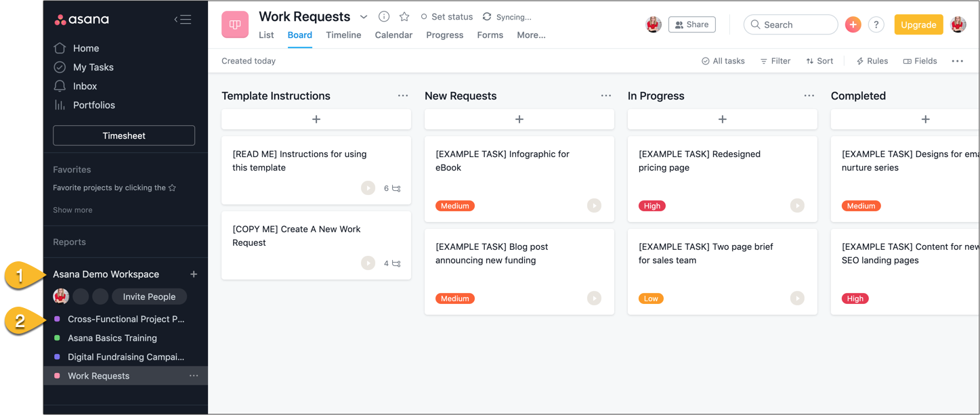The image size is (980, 415).
Task: Open the Cross-Functional Project project
Action: 126,319
